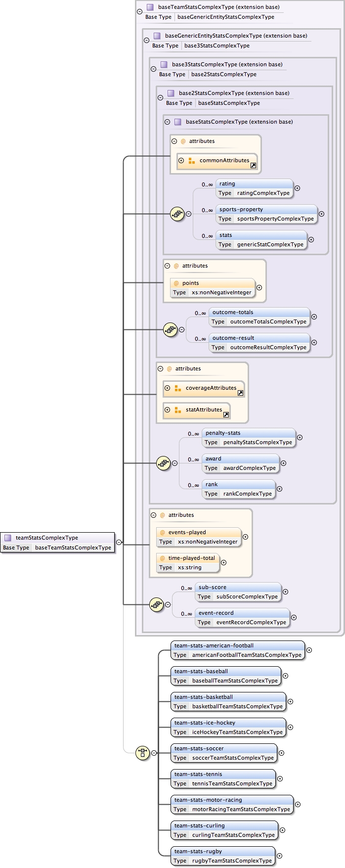Open the genericStatComplexType type label
Image resolution: width=345 pixels, height=868 pixels.
click(x=270, y=244)
